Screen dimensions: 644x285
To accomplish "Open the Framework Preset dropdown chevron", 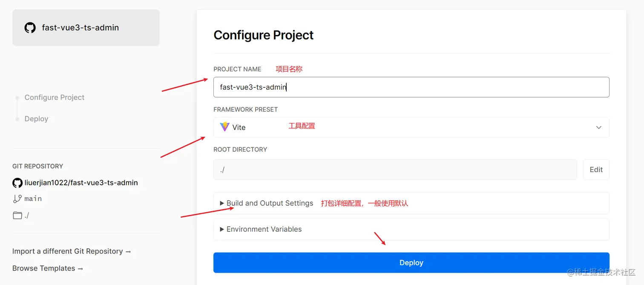I will [x=598, y=127].
